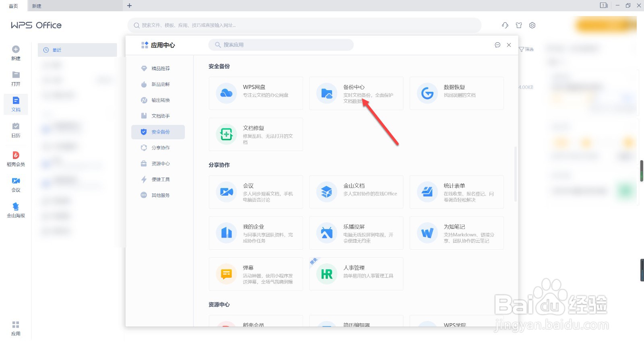Close the 应用中心 dialog
The width and height of the screenshot is (644, 347).
point(509,45)
